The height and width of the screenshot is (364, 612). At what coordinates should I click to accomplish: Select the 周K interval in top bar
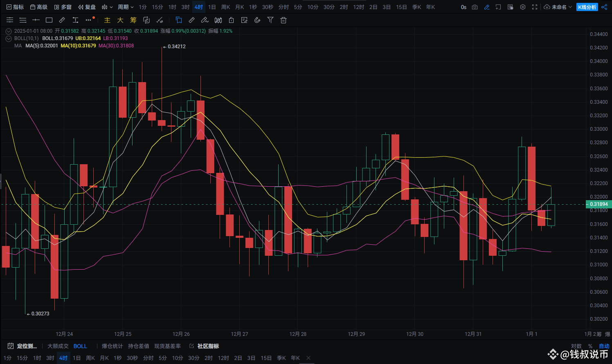point(225,7)
